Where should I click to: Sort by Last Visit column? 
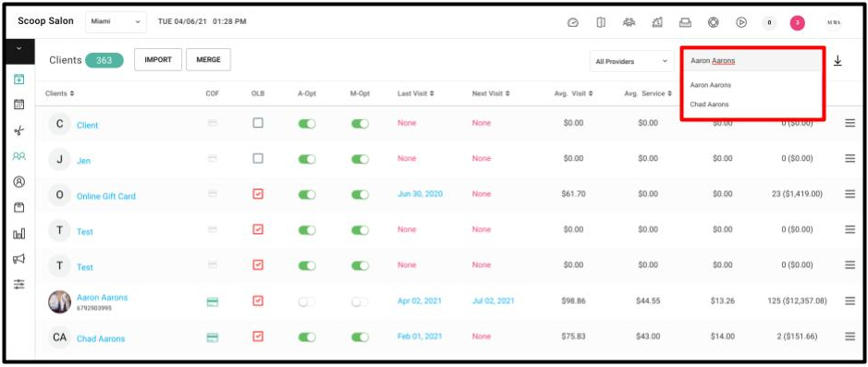pyautogui.click(x=415, y=93)
